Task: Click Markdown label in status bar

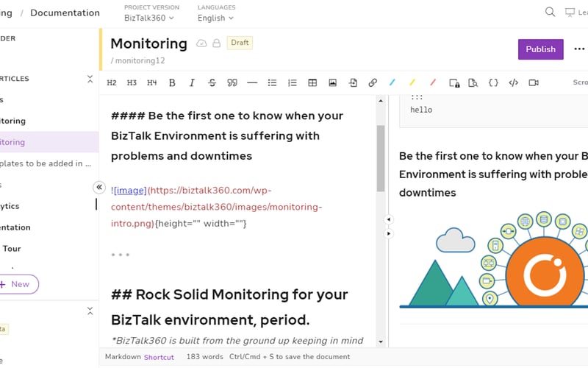Action: click(123, 357)
